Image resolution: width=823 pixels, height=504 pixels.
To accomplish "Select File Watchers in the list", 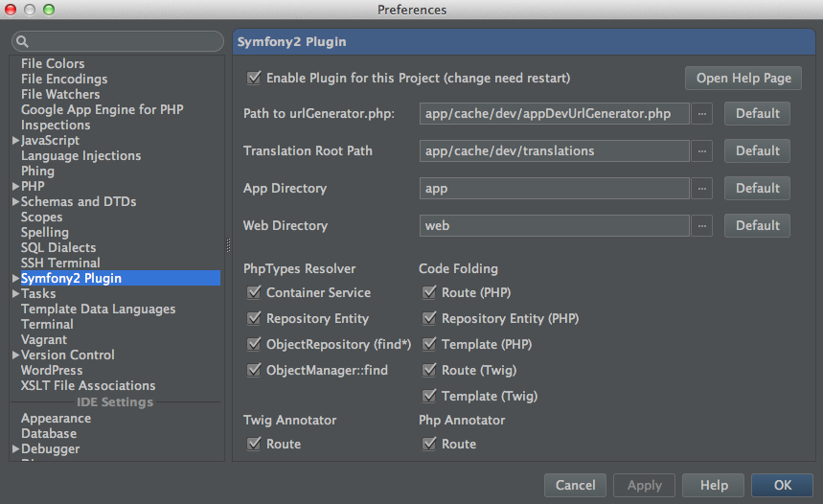I will pos(60,95).
